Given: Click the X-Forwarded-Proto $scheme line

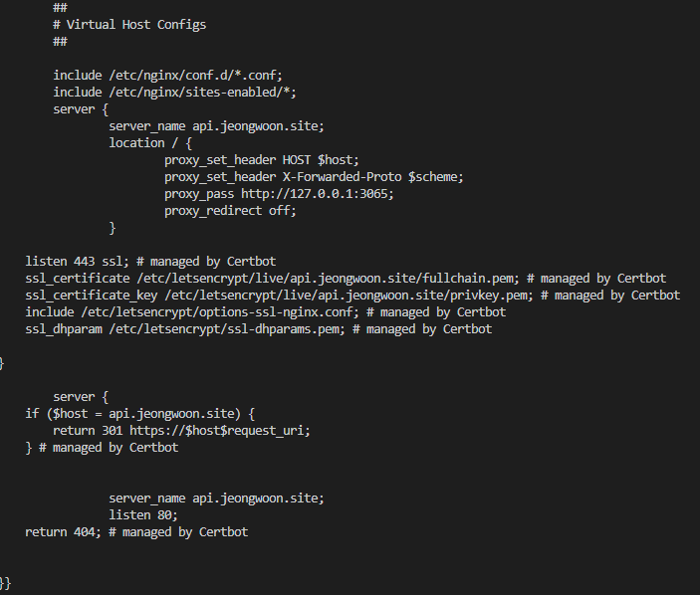Looking at the screenshot, I should (314, 177).
